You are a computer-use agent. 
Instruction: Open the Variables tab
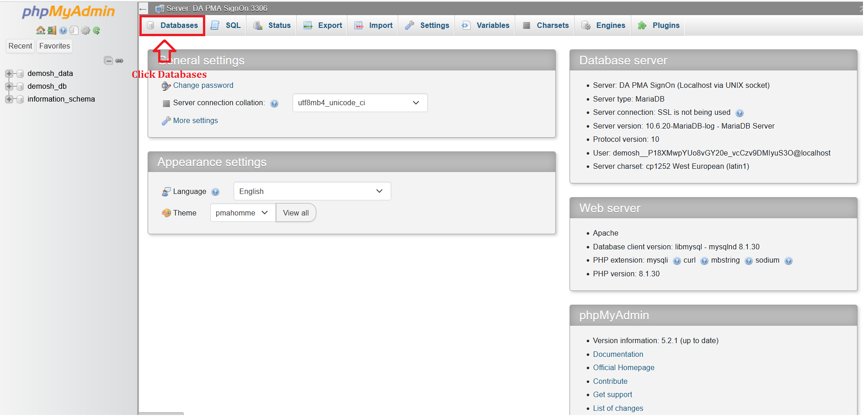click(485, 26)
